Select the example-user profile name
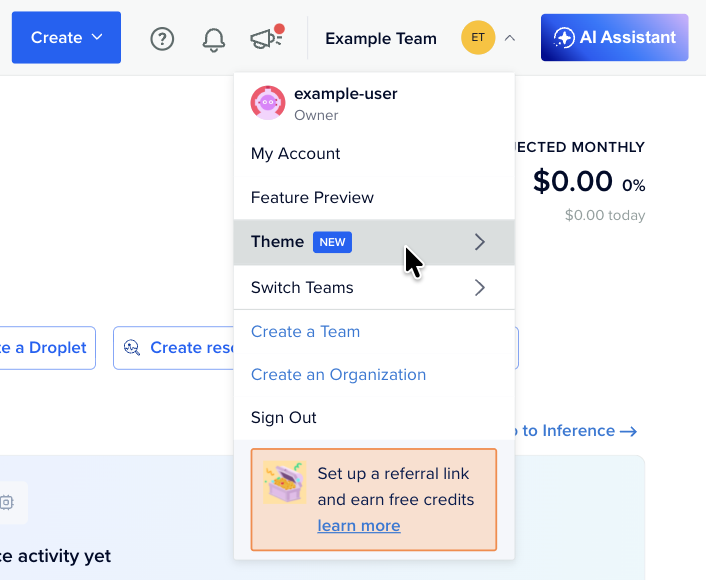Image resolution: width=706 pixels, height=580 pixels. pyautogui.click(x=346, y=94)
